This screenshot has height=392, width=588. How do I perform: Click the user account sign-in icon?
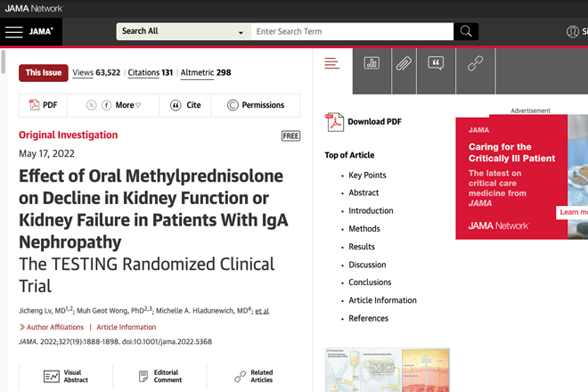point(572,31)
